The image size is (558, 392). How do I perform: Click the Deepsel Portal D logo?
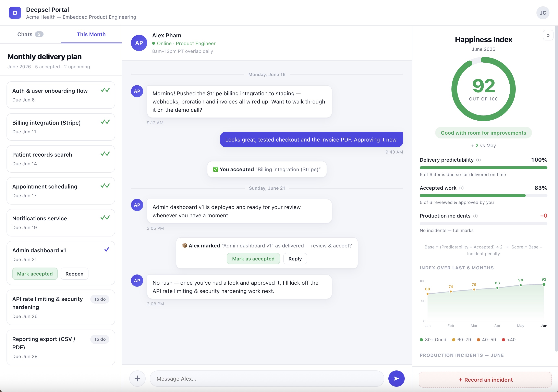[x=15, y=13]
